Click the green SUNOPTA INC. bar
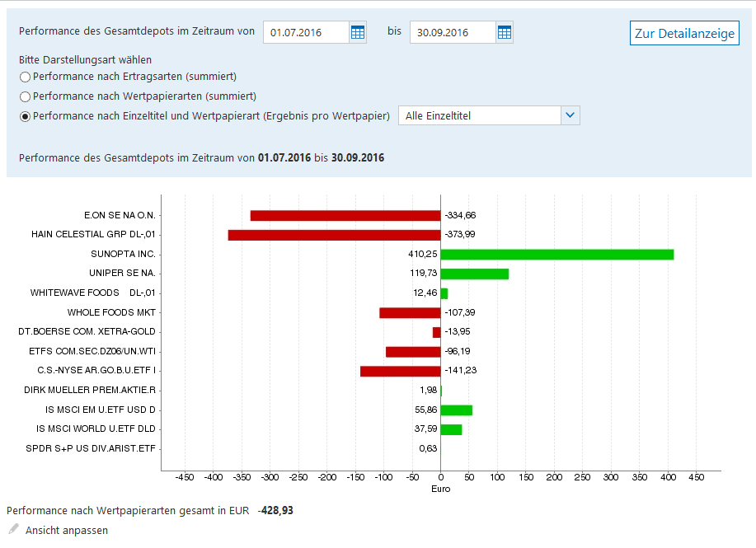This screenshot has width=756, height=548. coord(557,255)
